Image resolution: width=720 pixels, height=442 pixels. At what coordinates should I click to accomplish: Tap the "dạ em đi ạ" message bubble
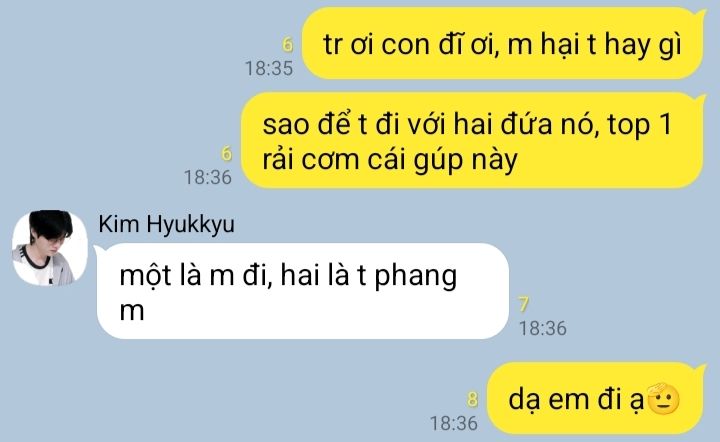[x=596, y=398]
